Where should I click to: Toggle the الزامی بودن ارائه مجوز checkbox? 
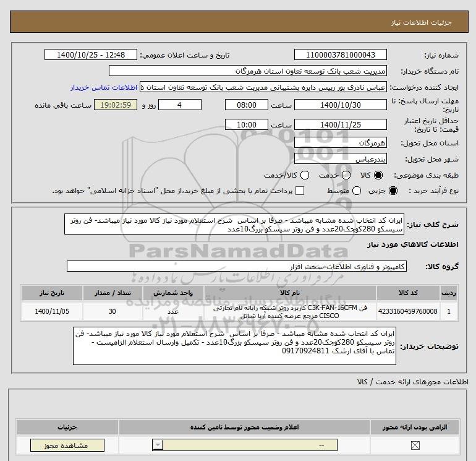point(415,446)
